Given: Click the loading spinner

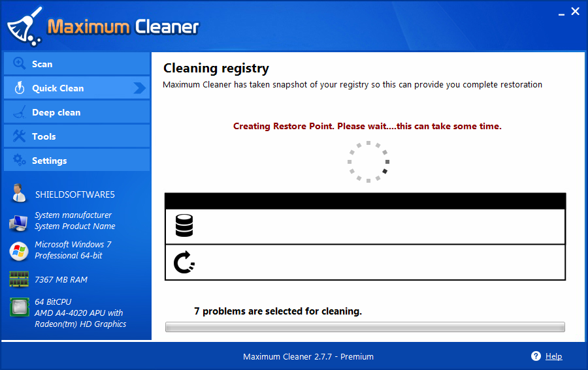Looking at the screenshot, I should click(x=368, y=162).
